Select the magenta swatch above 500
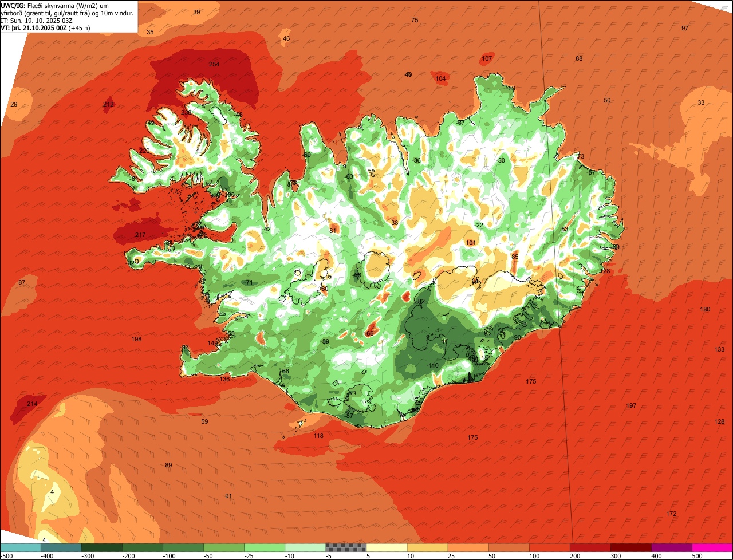Image resolution: width=733 pixels, height=560 pixels. click(x=712, y=547)
